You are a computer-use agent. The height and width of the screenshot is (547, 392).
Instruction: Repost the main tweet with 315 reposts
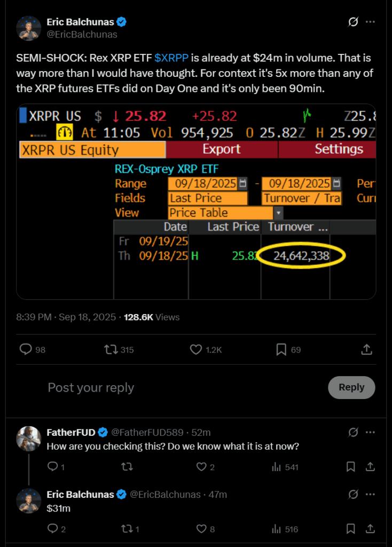click(x=111, y=349)
